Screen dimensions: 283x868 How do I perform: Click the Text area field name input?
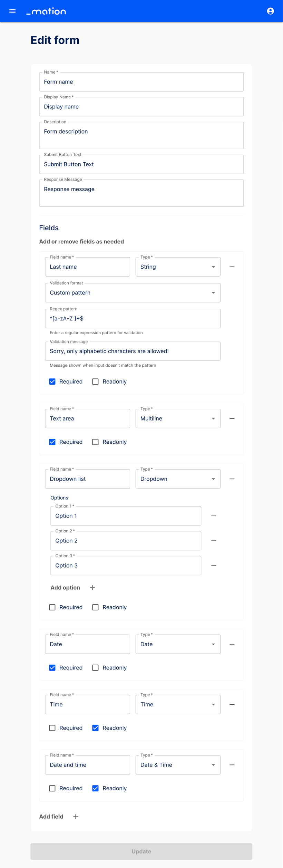point(88,418)
